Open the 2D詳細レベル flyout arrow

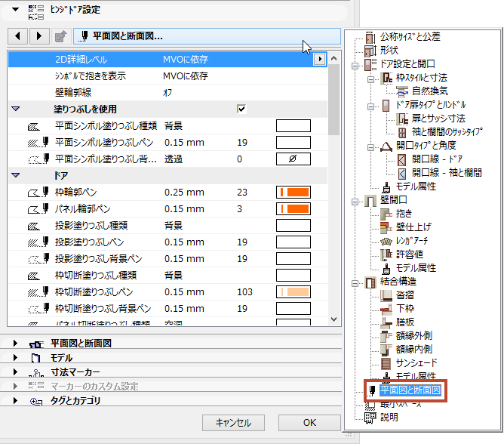319,59
